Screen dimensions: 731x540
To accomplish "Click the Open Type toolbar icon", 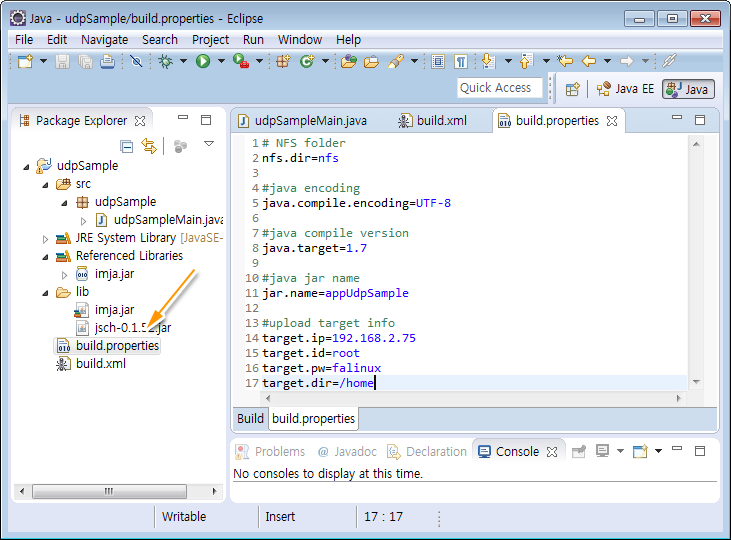I will (348, 61).
